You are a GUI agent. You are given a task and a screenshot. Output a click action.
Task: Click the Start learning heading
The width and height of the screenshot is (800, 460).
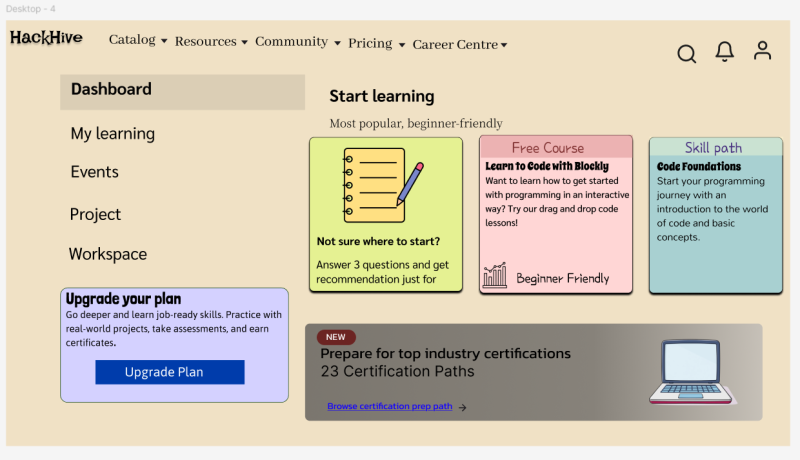(x=382, y=96)
